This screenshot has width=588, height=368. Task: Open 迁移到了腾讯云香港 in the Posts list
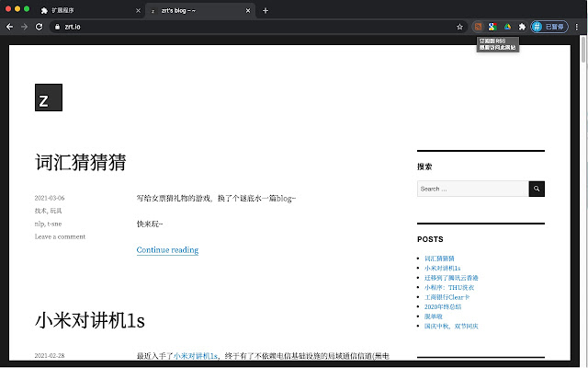click(451, 278)
